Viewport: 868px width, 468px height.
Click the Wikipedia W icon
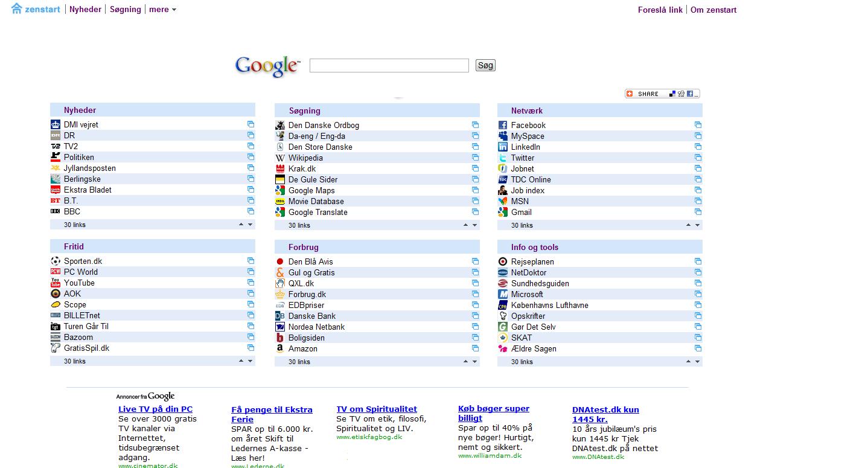[x=280, y=158]
